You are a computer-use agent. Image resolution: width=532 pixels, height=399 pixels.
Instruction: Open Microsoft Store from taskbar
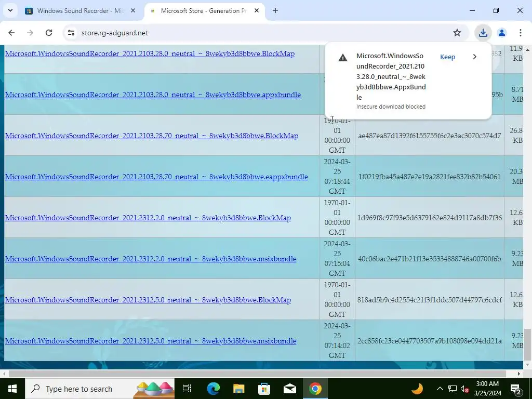point(264,389)
